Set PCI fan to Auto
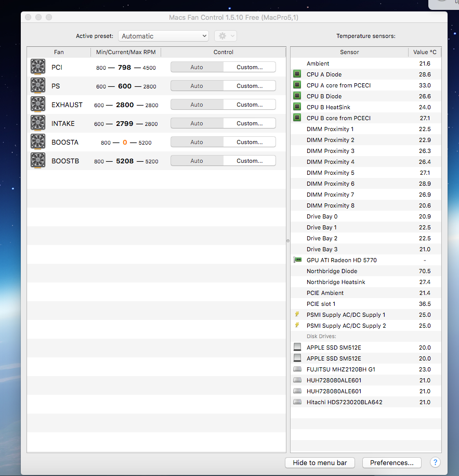This screenshot has width=459, height=476. tap(197, 67)
